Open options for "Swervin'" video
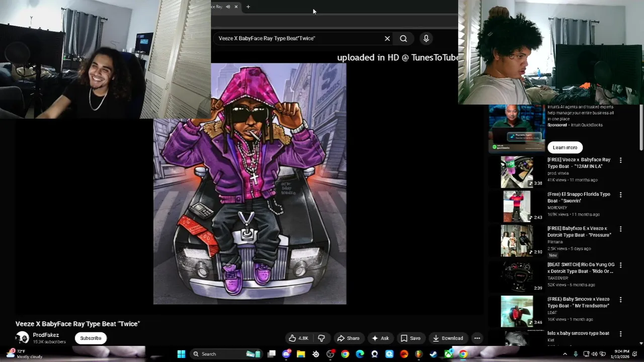Image resolution: width=644 pixels, height=362 pixels. pyautogui.click(x=620, y=195)
